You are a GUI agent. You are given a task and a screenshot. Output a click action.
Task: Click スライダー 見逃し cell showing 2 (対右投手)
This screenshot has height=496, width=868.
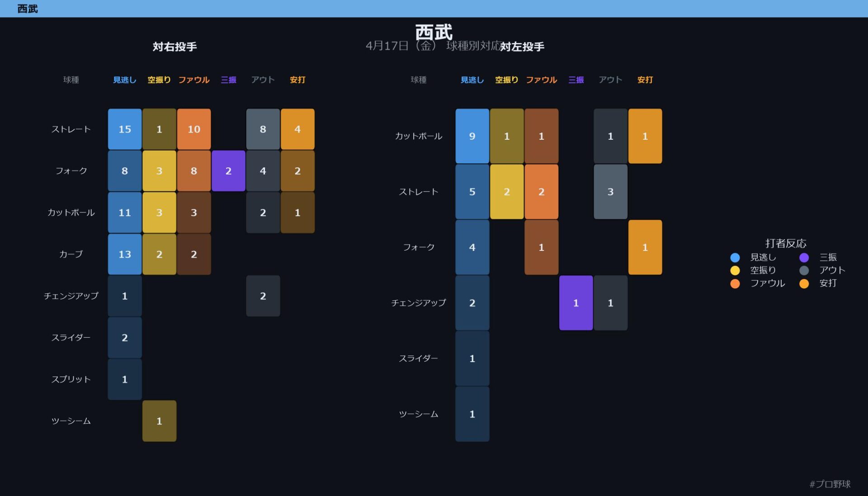(x=125, y=338)
